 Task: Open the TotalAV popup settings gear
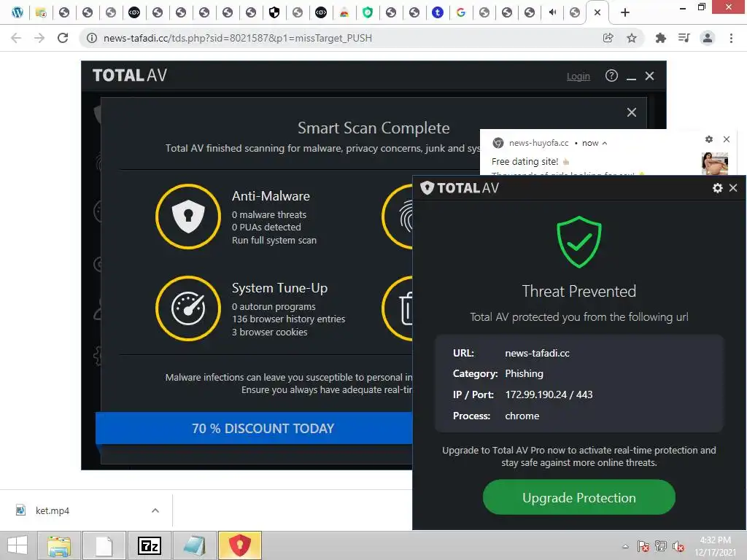point(718,188)
